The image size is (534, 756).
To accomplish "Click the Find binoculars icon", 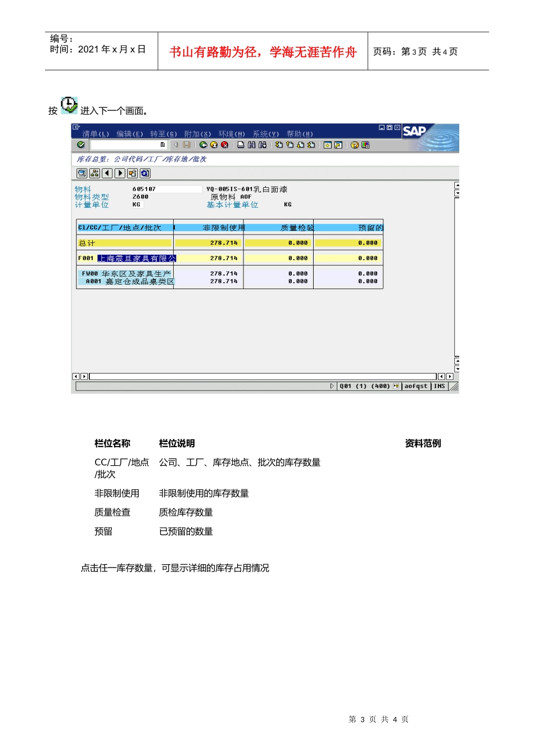I will [x=252, y=145].
